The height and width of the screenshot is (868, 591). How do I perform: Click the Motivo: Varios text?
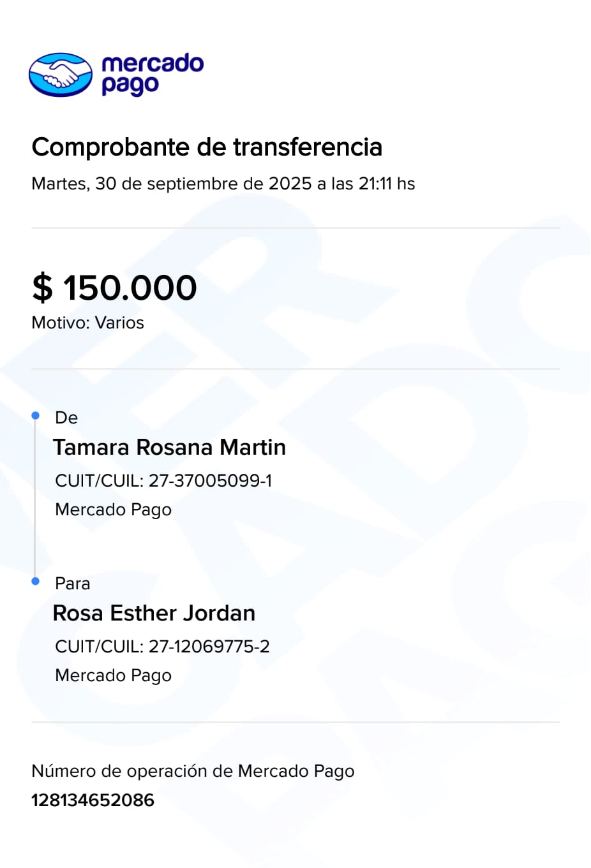(87, 323)
